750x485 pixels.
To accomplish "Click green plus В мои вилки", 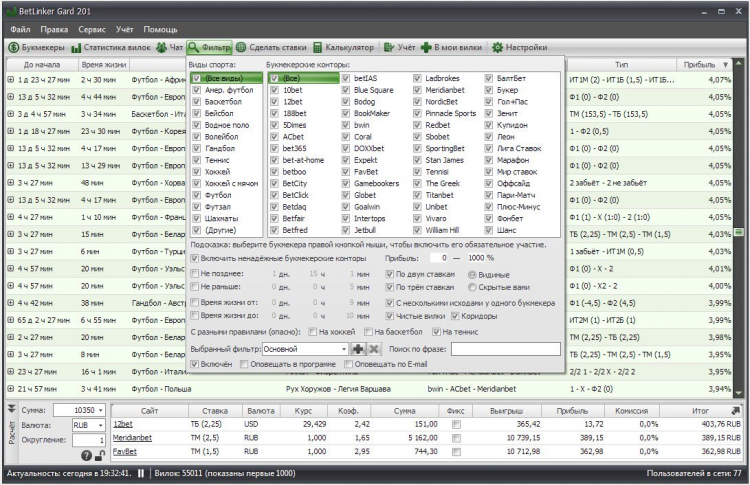I will [x=426, y=47].
